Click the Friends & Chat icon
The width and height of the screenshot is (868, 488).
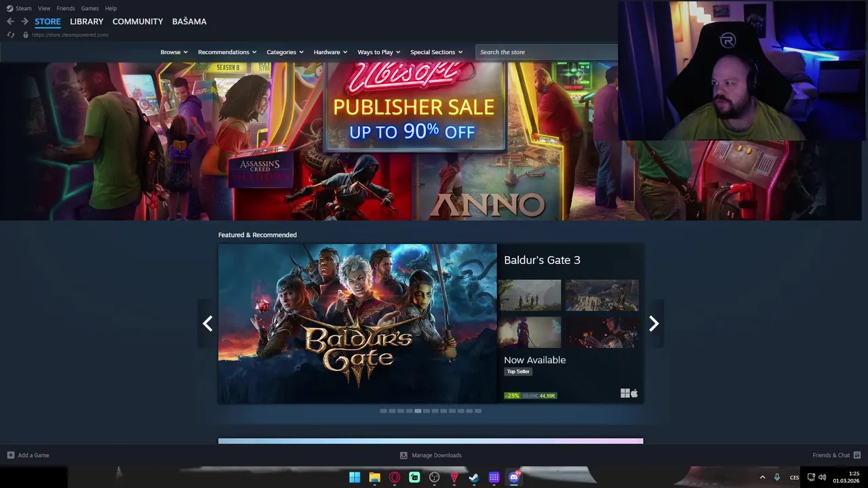tap(857, 455)
